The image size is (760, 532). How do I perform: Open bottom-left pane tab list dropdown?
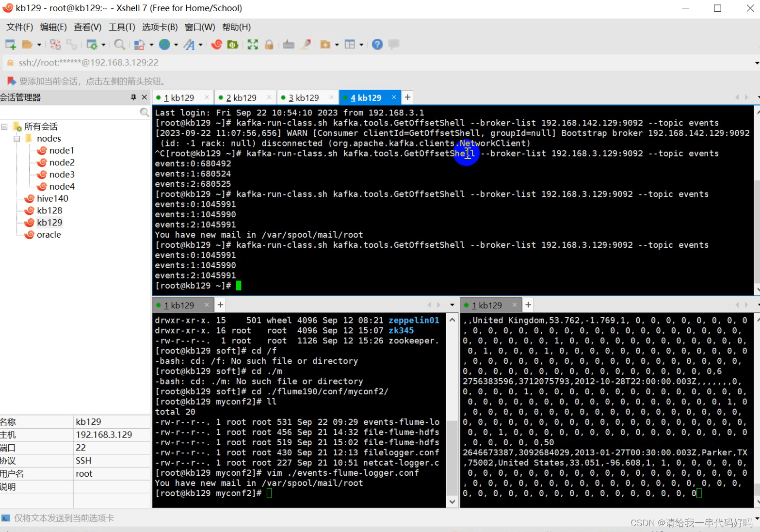coord(452,305)
